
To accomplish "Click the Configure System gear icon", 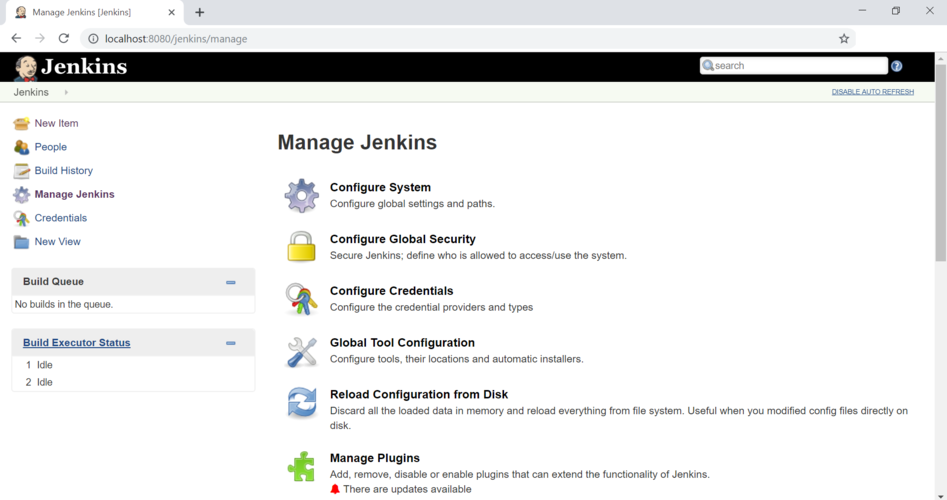I will [301, 196].
